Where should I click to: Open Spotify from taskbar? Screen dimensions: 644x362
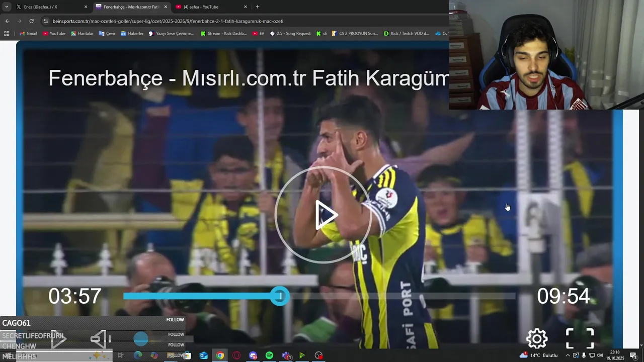(x=269, y=355)
